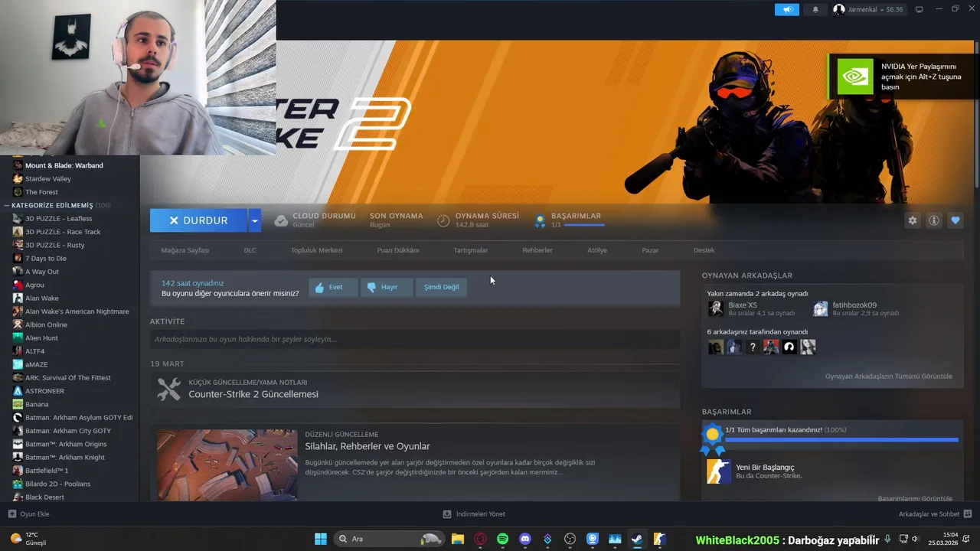
Task: Open game settings gear icon
Action: coord(913,220)
